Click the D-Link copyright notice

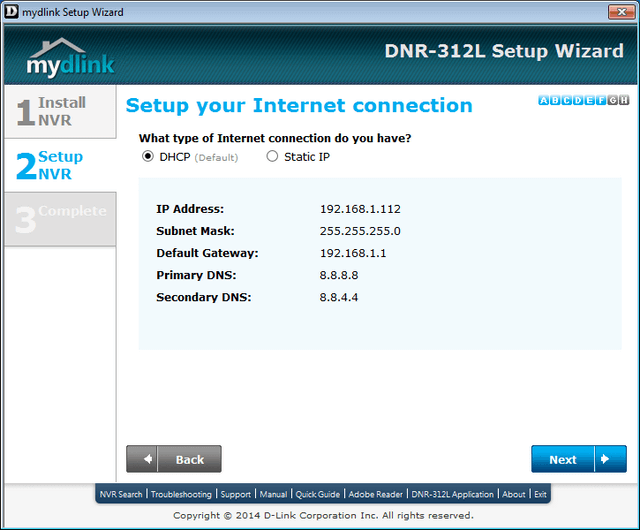click(323, 515)
